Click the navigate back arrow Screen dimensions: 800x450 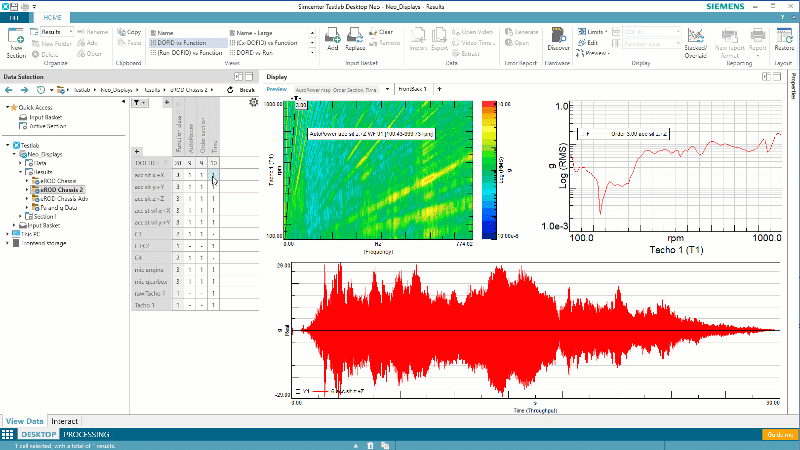pos(9,90)
